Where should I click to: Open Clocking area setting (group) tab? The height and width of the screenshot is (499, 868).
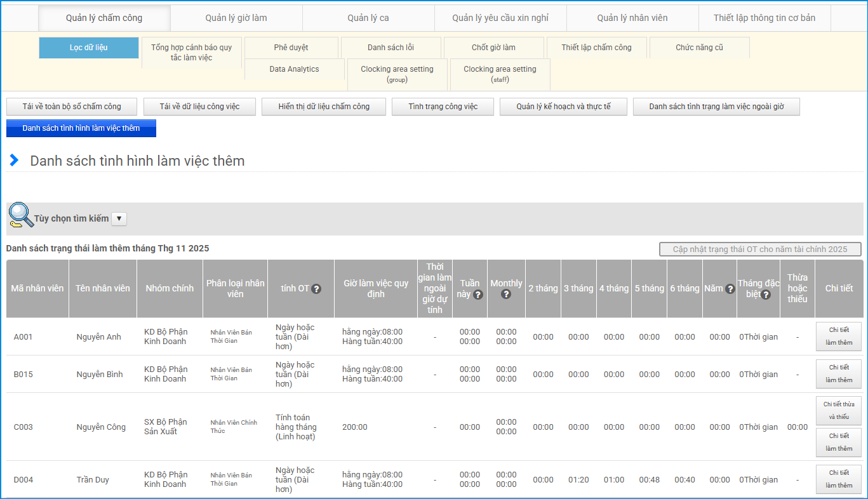[x=397, y=74]
